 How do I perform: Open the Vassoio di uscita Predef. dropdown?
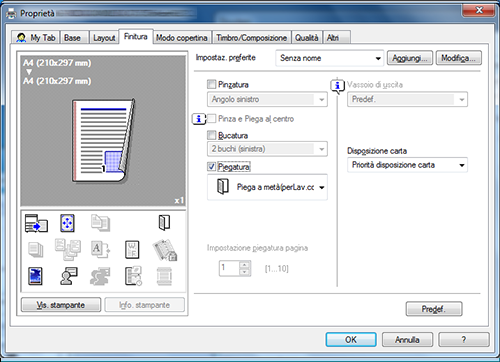pyautogui.click(x=407, y=99)
